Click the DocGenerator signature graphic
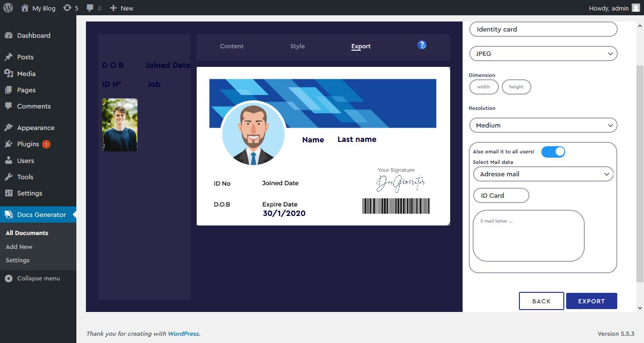Viewport: 644px width, 343px height. 401,183
